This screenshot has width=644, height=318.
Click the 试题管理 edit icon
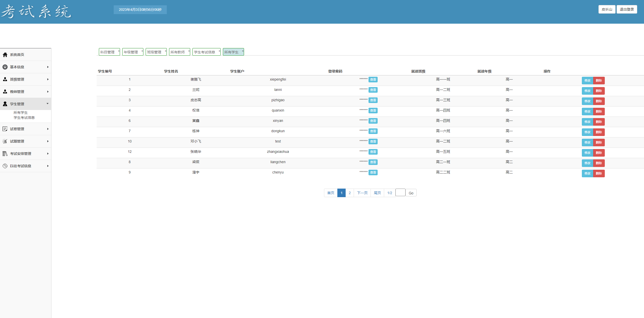tap(5, 141)
